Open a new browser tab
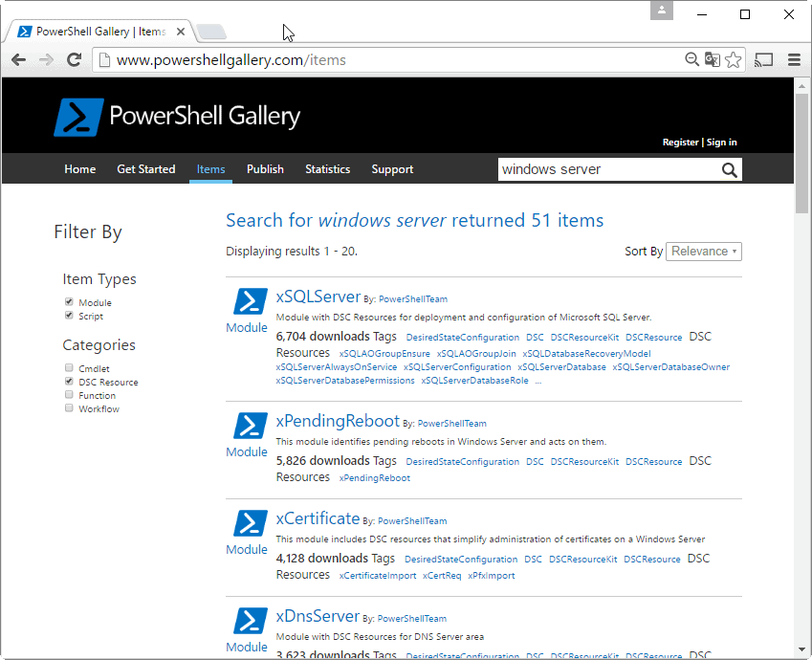The height and width of the screenshot is (660, 812). (211, 32)
